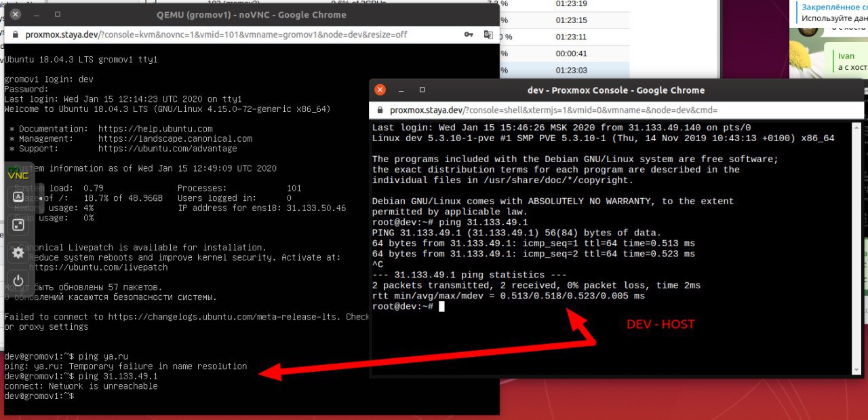Click 'ping 31.133.49.1' command in Proxmox Console
The image size is (868, 420).
pyautogui.click(x=483, y=223)
